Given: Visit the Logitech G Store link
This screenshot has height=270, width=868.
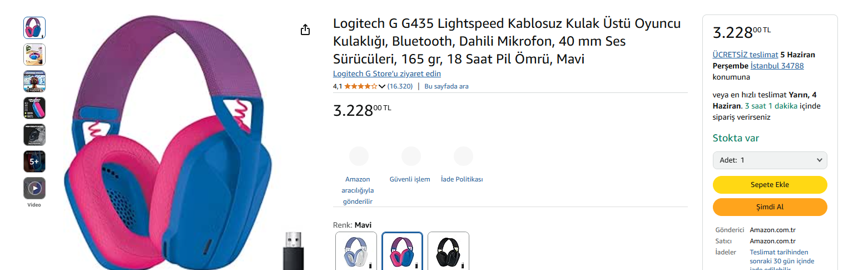Looking at the screenshot, I should coord(387,73).
